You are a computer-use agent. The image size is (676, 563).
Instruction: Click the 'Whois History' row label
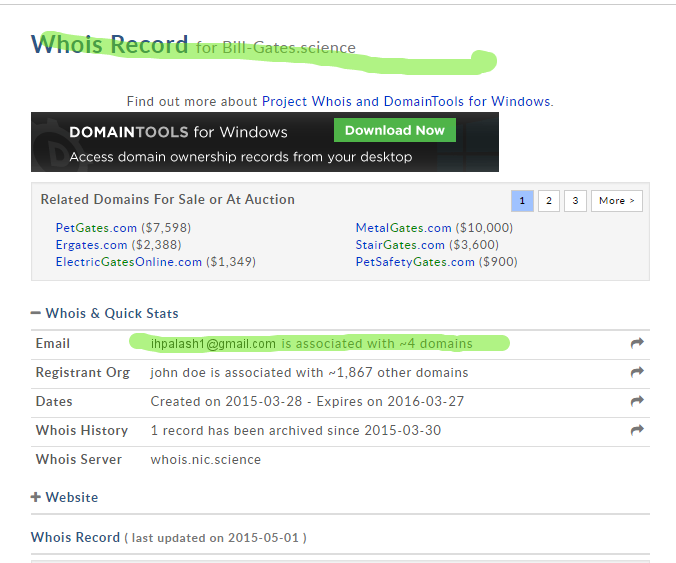82,430
